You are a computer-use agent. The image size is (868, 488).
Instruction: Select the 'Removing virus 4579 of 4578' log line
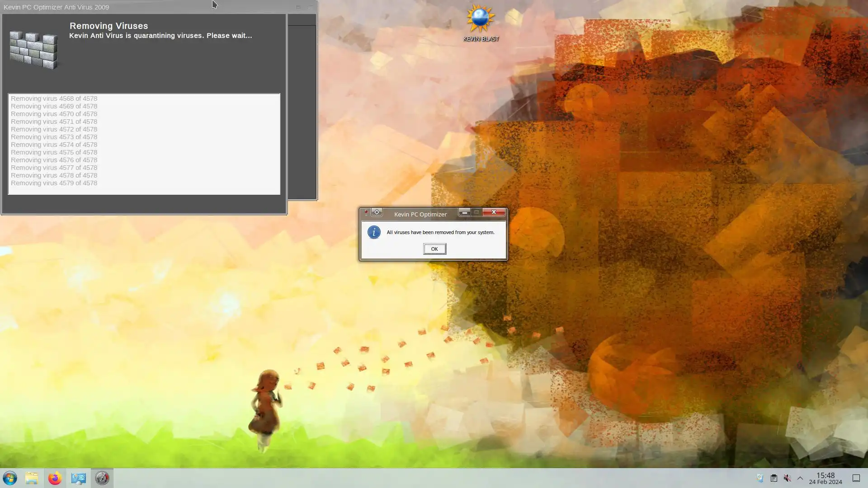click(x=54, y=183)
